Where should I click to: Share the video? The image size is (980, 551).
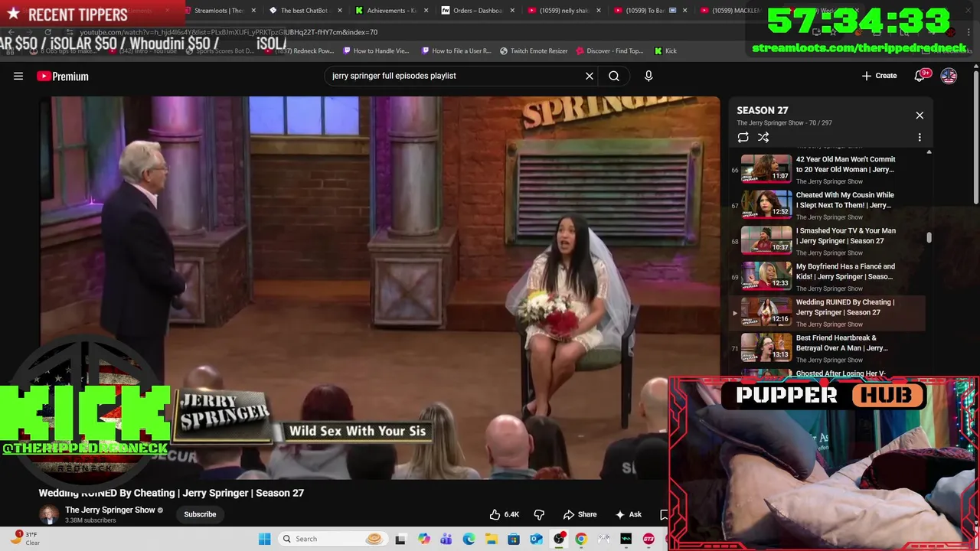[580, 514]
